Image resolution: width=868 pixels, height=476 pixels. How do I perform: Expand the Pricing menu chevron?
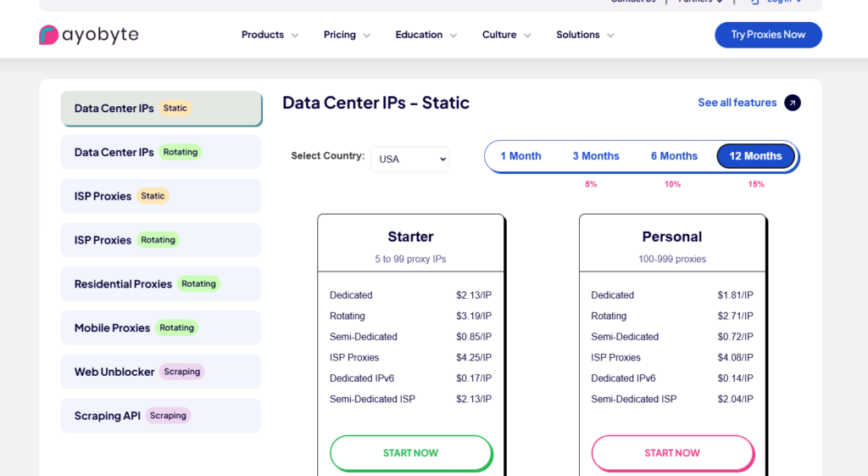coord(366,35)
